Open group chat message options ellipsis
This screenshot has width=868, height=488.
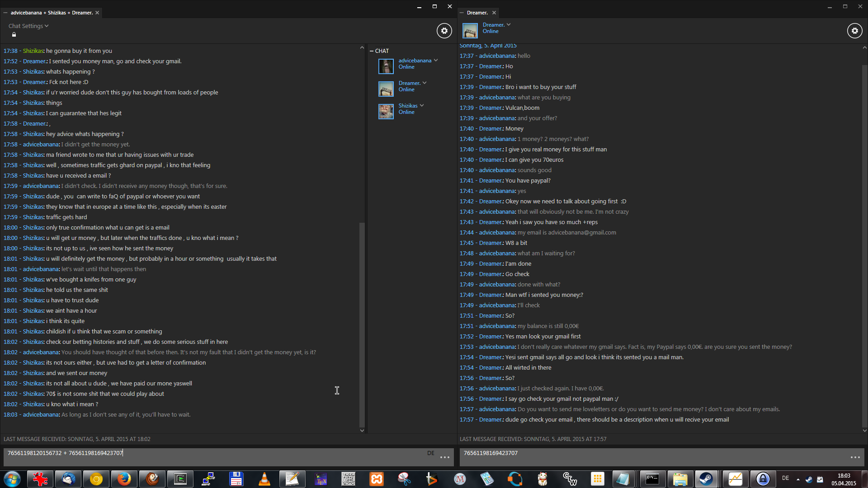click(445, 457)
